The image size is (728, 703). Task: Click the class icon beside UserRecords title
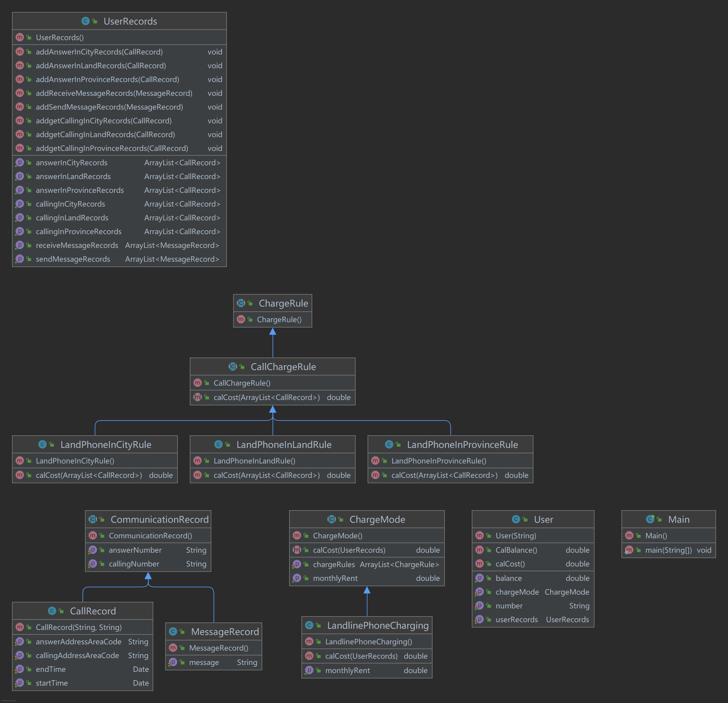[85, 21]
